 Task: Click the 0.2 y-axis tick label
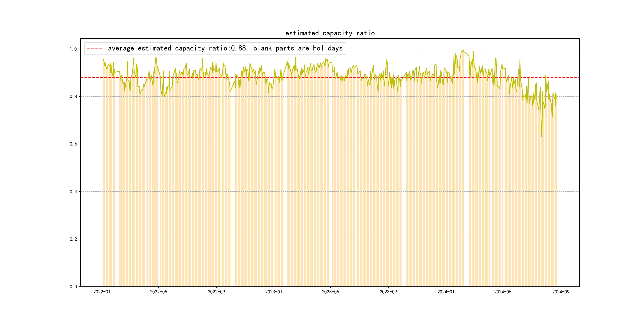coord(73,239)
